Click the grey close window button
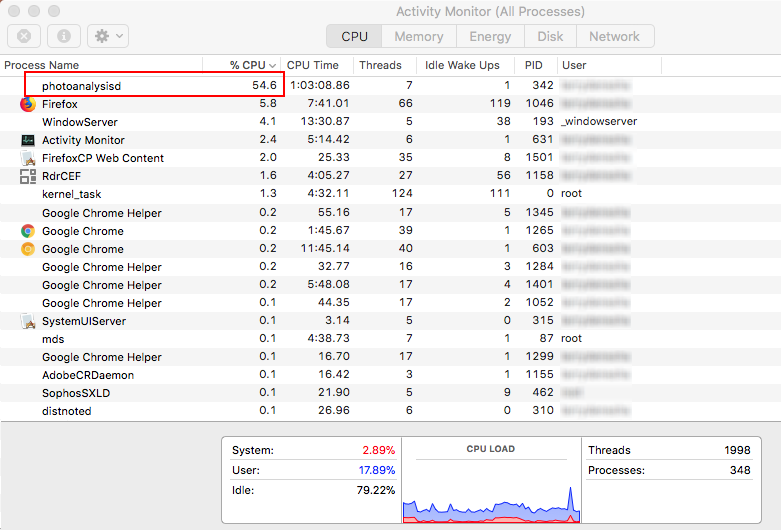The image size is (781, 530). 14,10
